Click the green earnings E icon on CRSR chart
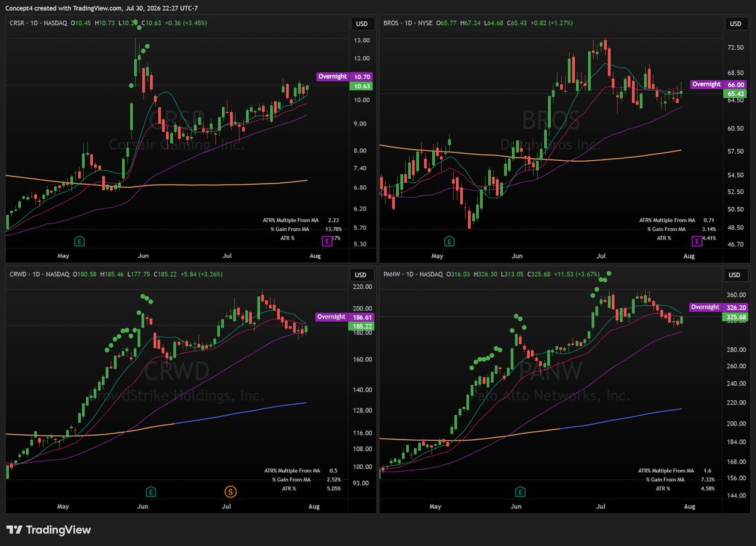Image resolution: width=756 pixels, height=546 pixels. [x=80, y=241]
